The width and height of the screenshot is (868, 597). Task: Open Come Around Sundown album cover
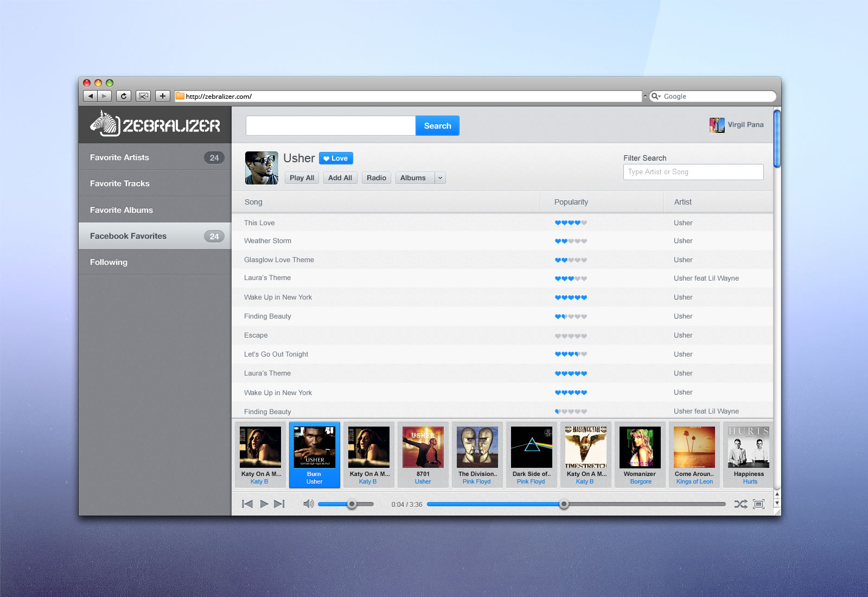[694, 447]
